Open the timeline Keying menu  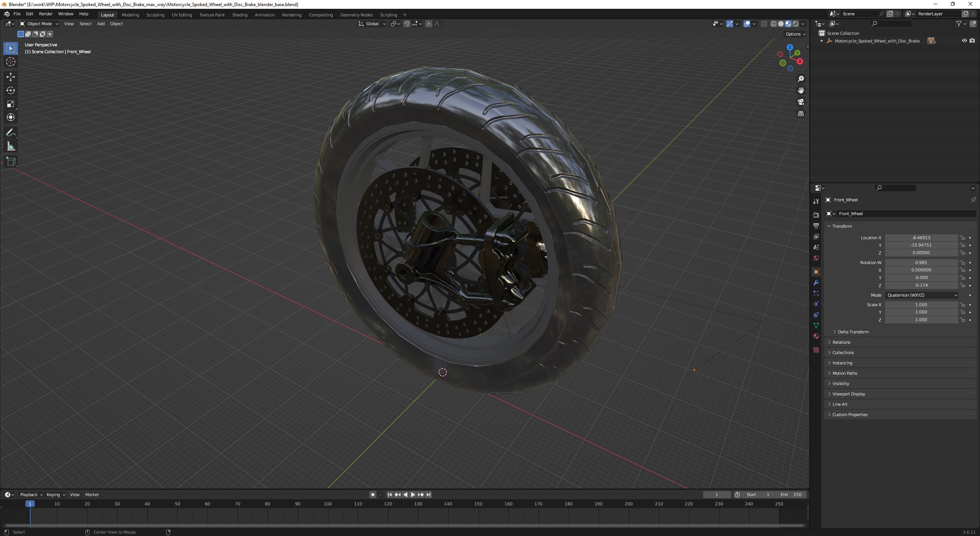click(x=55, y=495)
